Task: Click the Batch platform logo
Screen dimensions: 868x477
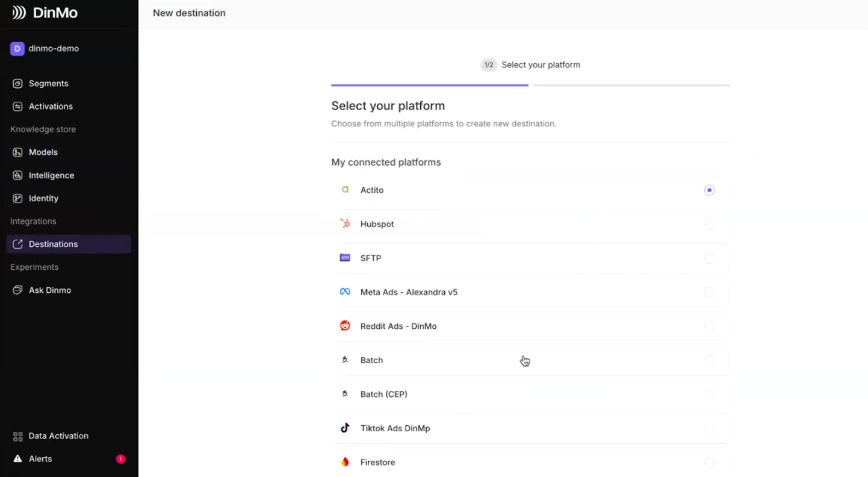Action: (x=345, y=360)
